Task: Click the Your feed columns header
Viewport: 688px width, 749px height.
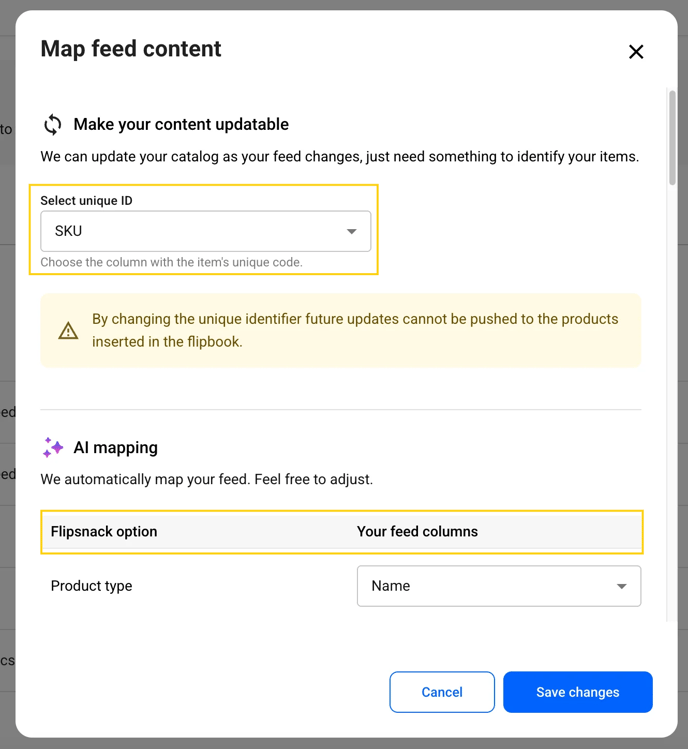Action: tap(417, 531)
